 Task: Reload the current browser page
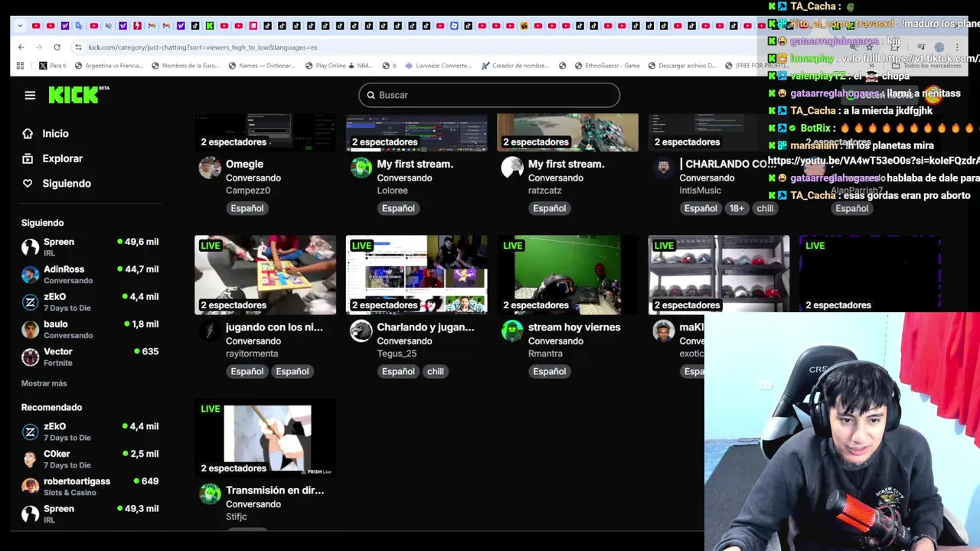(x=57, y=47)
